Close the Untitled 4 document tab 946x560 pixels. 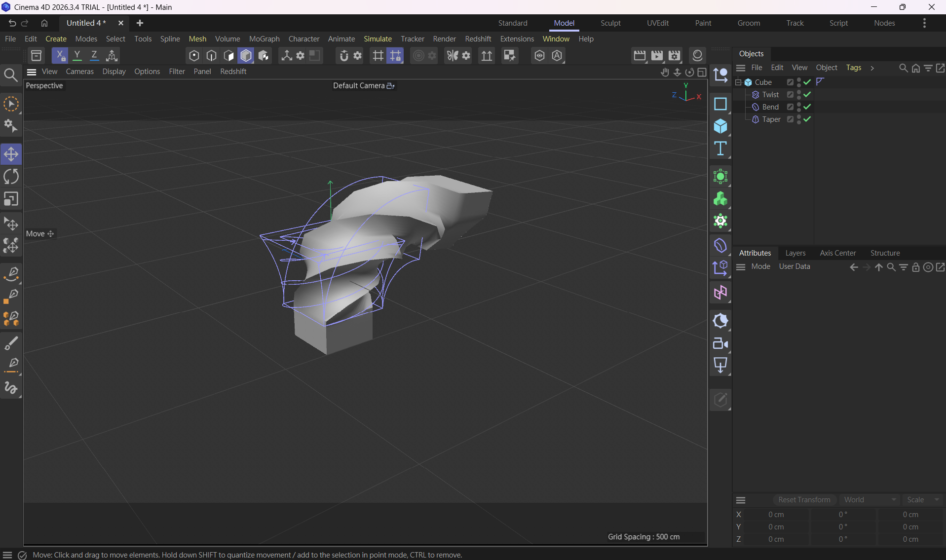pyautogui.click(x=120, y=23)
